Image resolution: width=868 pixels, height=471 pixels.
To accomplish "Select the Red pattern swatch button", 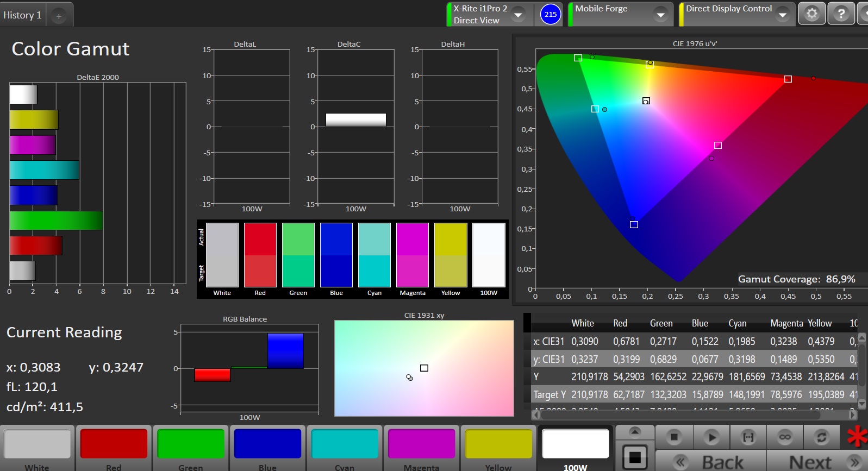I will coord(114,449).
